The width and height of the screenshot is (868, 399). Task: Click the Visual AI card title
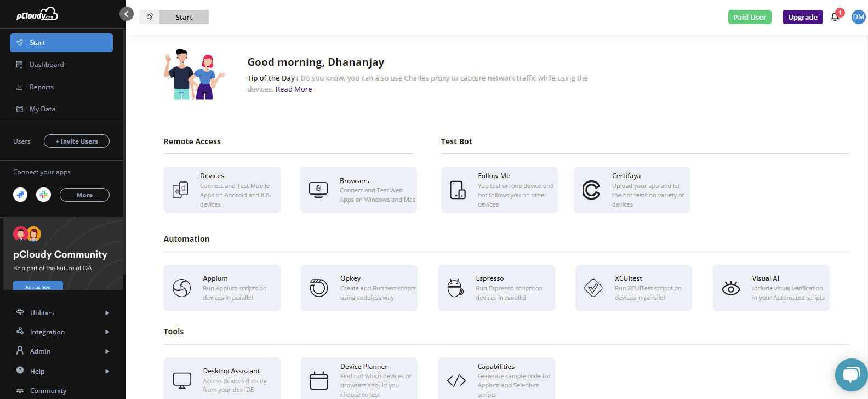click(766, 278)
